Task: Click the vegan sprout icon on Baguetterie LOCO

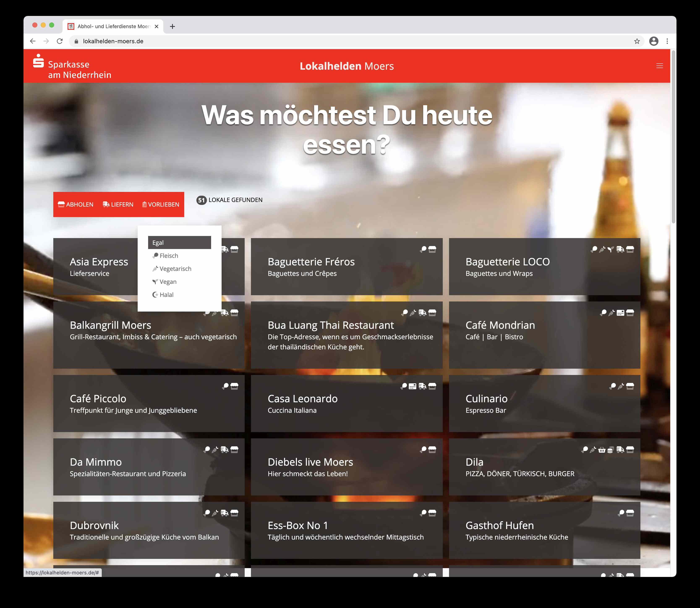Action: pyautogui.click(x=611, y=249)
